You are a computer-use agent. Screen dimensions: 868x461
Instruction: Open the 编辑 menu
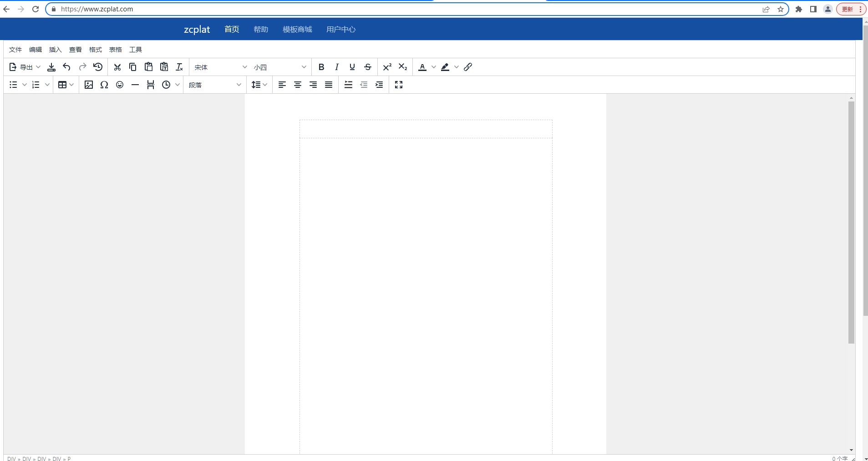click(36, 50)
